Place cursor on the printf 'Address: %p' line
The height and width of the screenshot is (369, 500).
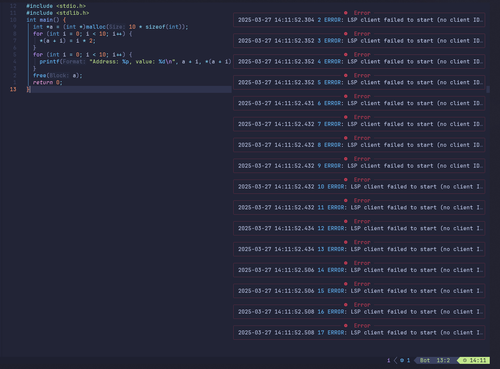pos(135,62)
